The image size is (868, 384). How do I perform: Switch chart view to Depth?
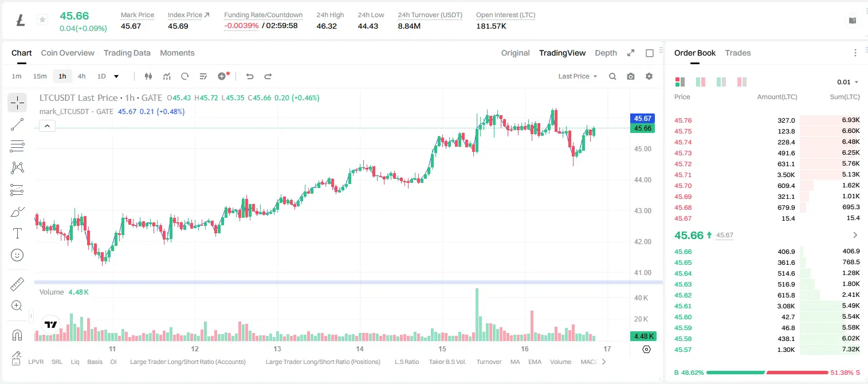coord(606,53)
